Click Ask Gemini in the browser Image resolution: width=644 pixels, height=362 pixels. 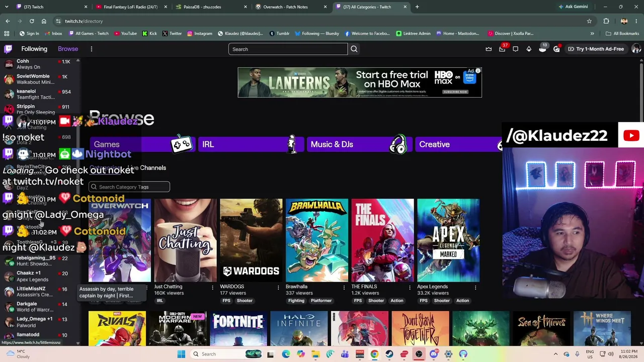573,7
